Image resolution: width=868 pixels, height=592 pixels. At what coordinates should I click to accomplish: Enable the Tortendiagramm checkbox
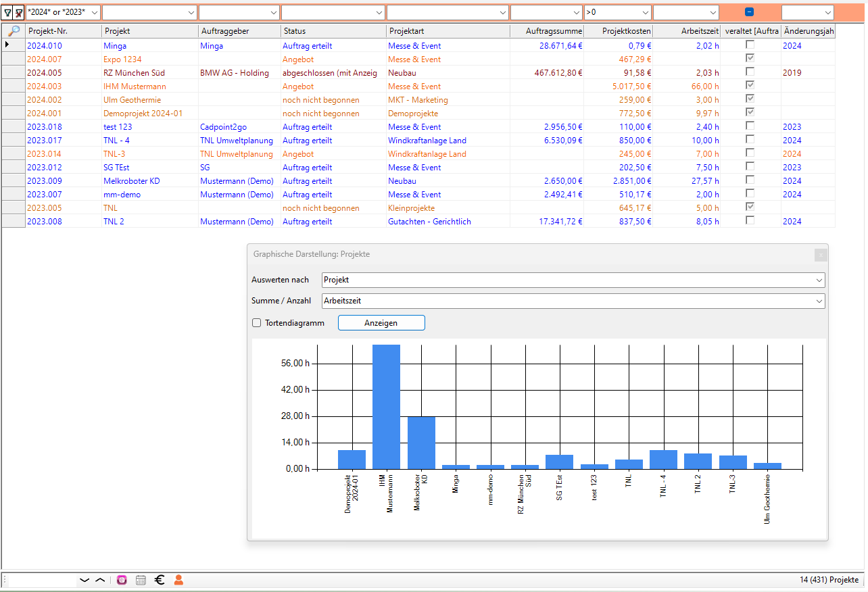click(257, 323)
